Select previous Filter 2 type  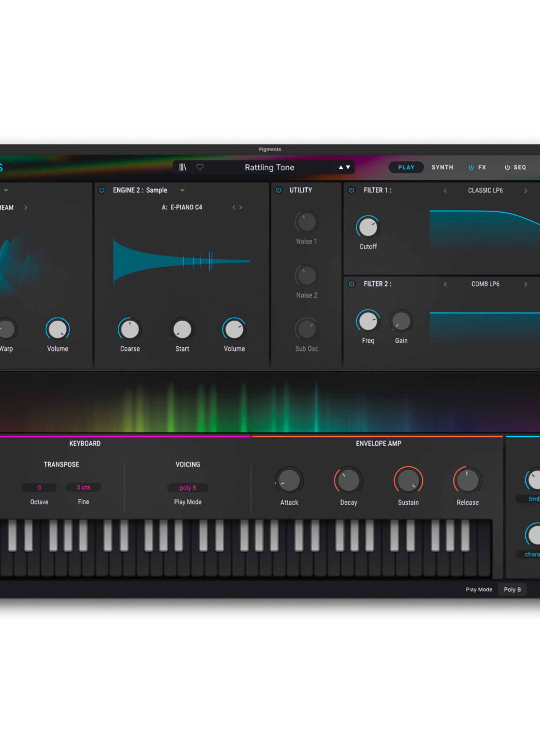[445, 284]
